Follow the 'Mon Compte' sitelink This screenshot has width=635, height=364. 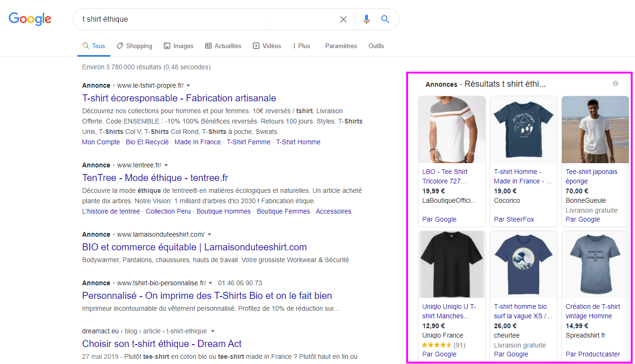tap(101, 142)
